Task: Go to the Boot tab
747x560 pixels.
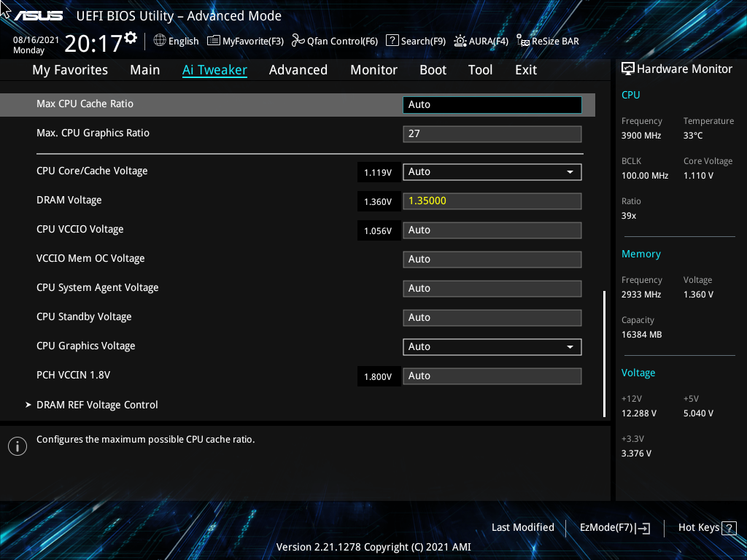Action: coord(433,70)
